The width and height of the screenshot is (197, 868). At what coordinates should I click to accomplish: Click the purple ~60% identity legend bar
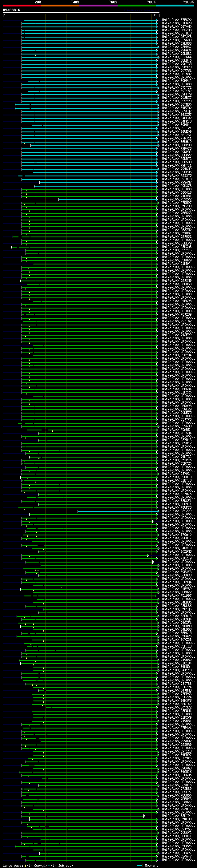click(x=98, y=6)
